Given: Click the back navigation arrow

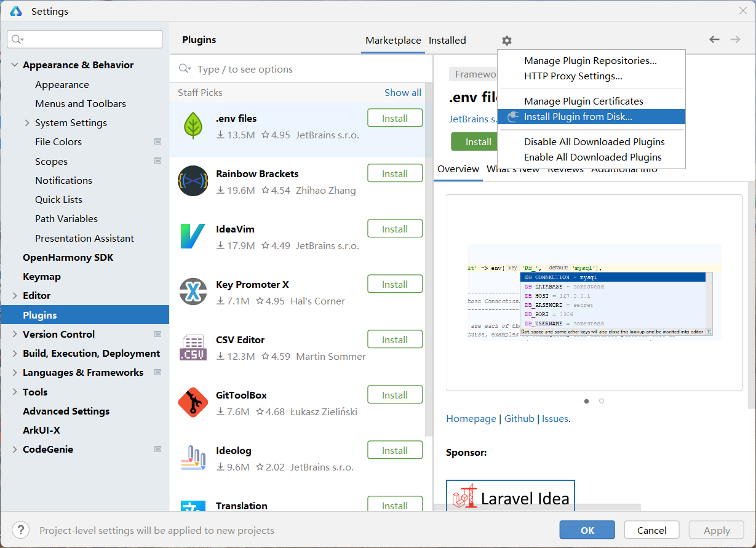Looking at the screenshot, I should click(x=714, y=39).
